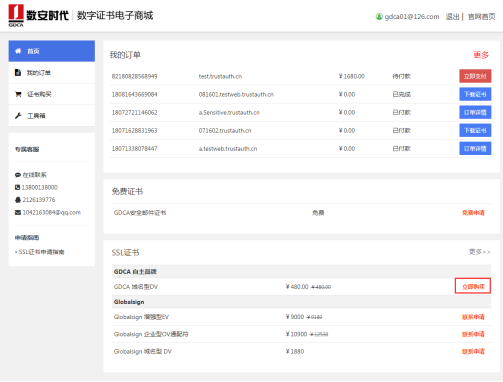The width and height of the screenshot is (503, 382).
Task: Click the green user avatar icon
Action: [x=379, y=16]
